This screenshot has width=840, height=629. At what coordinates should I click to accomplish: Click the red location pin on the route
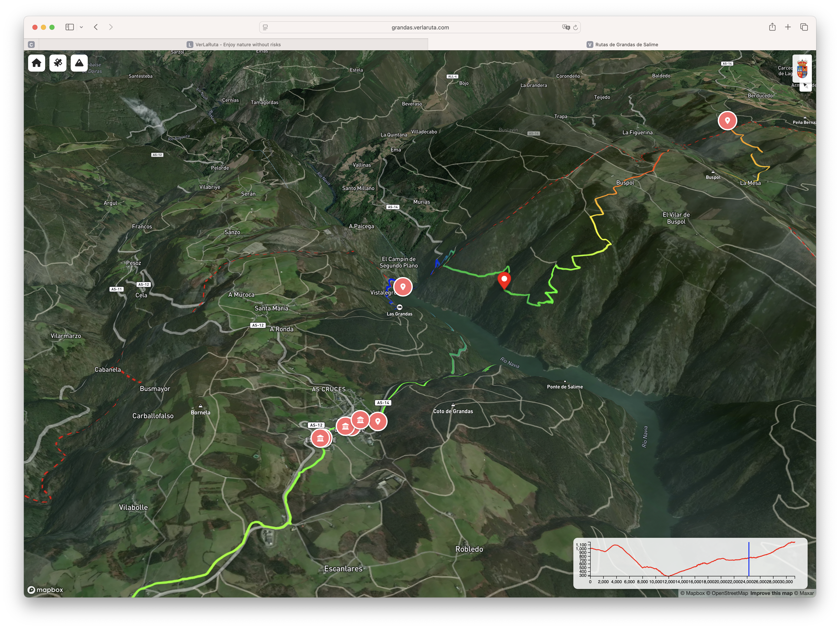click(x=504, y=280)
